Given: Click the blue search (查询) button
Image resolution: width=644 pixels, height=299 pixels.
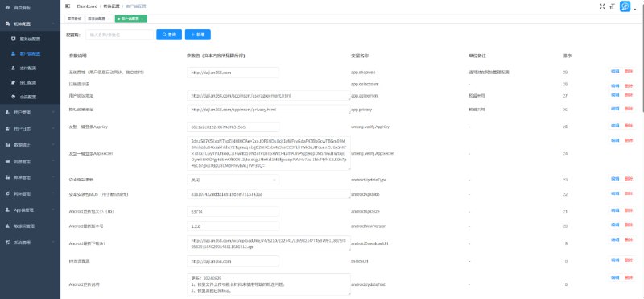Looking at the screenshot, I should (169, 35).
